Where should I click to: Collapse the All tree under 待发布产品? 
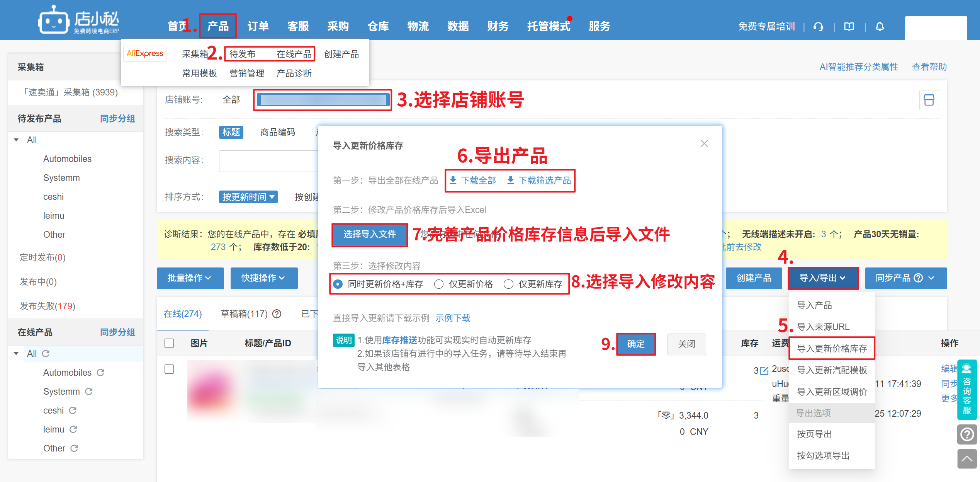pos(16,140)
